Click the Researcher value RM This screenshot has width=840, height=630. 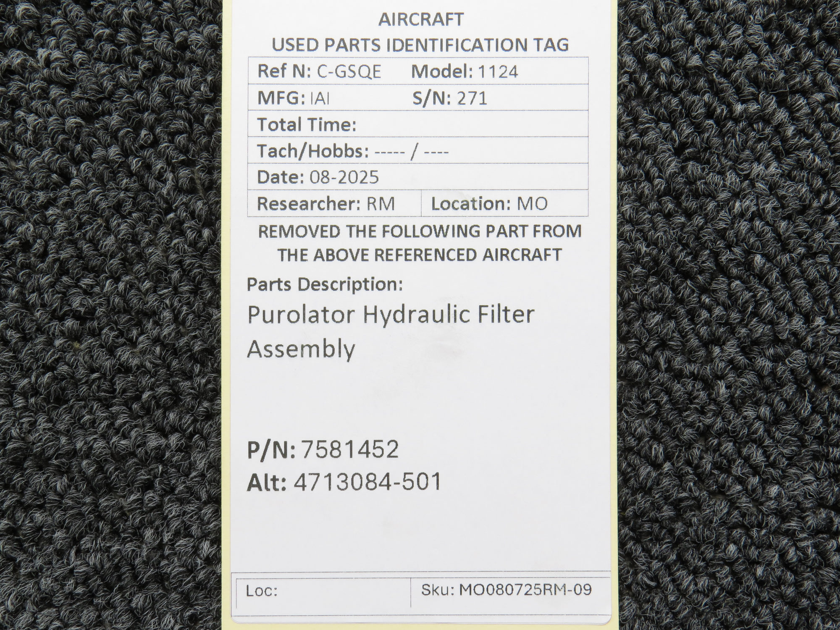click(381, 204)
